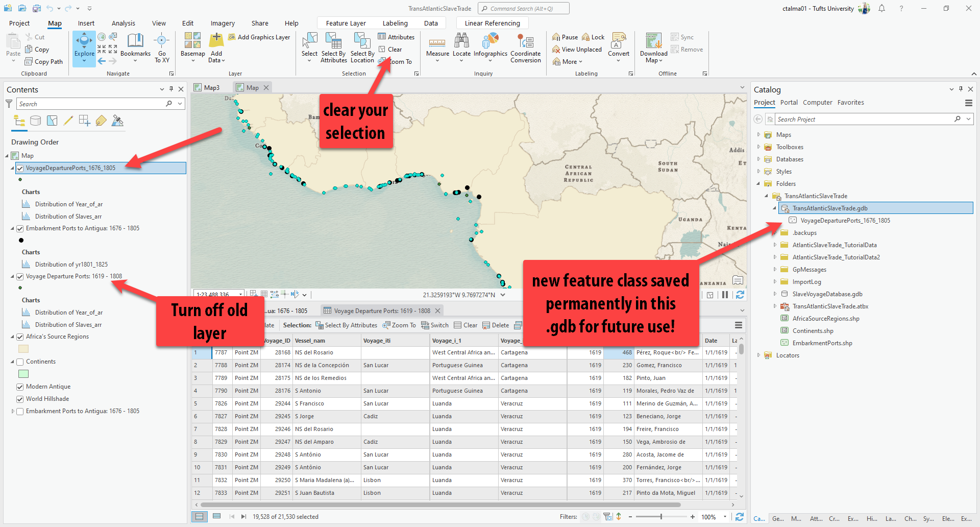This screenshot has width=980, height=527.
Task: Open the Locate binoculars tool
Action: coord(461,42)
